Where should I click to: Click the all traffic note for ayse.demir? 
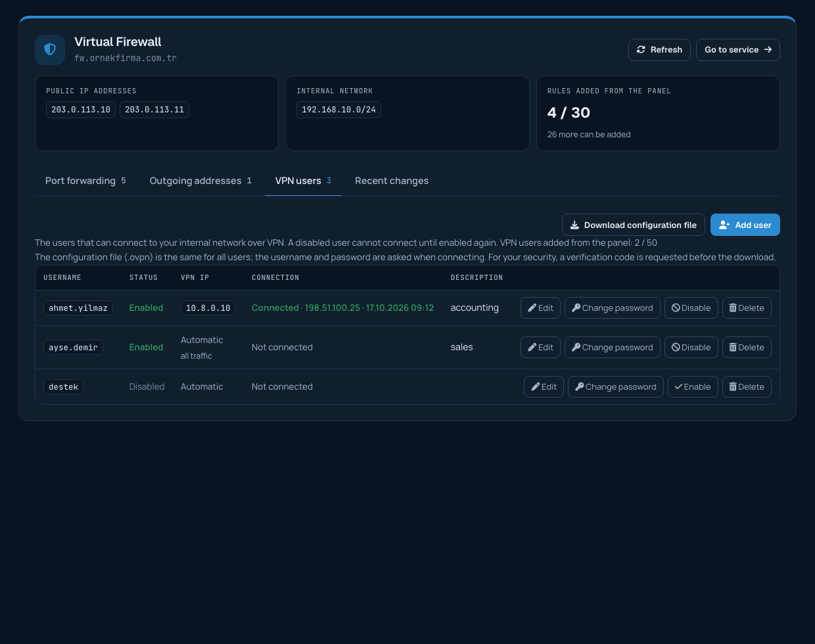(197, 356)
